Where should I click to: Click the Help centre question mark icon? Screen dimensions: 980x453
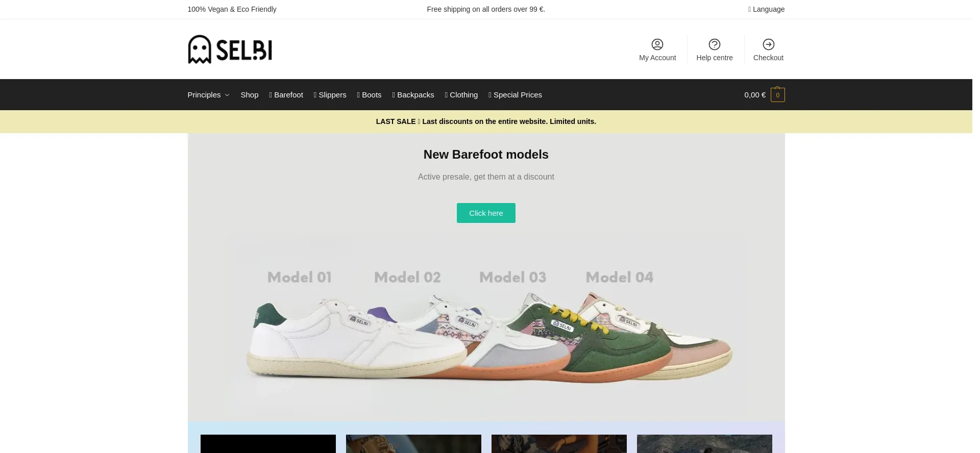point(714,44)
